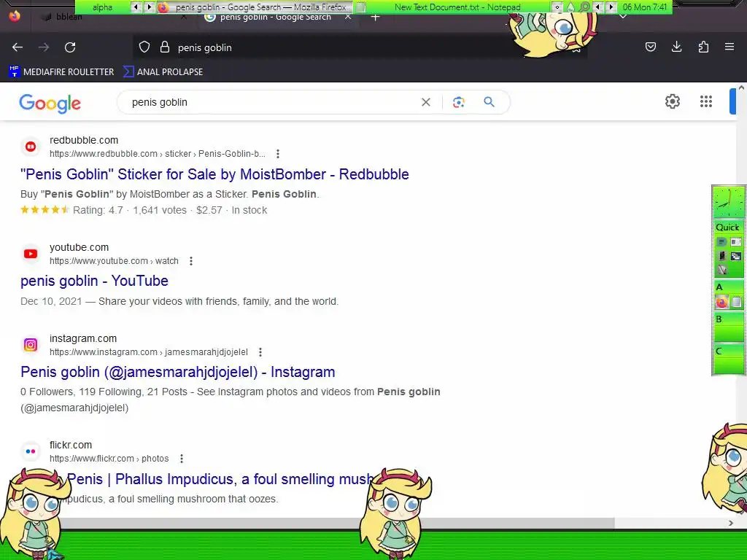Open the Save to Pocket icon
The width and height of the screenshot is (747, 560).
click(650, 47)
